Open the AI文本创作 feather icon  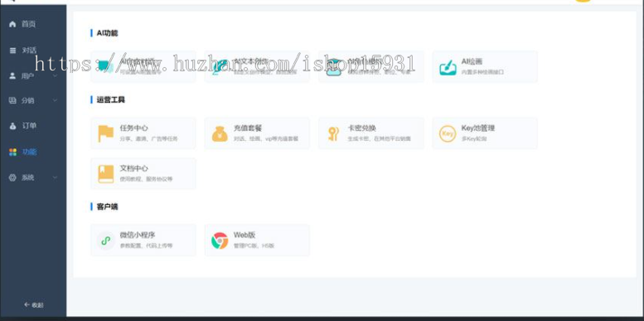220,67
